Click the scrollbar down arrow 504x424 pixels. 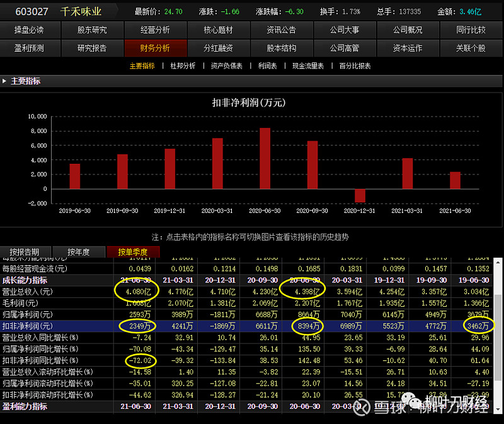[x=498, y=410]
